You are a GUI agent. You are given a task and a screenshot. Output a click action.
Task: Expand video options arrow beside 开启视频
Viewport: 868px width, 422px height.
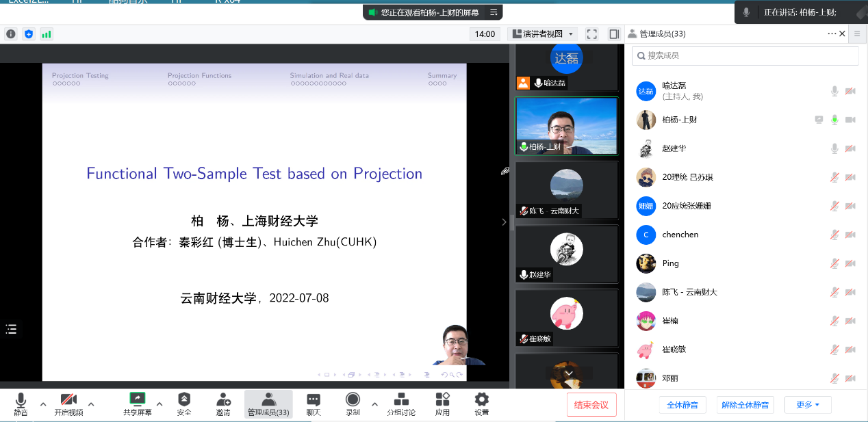(91, 404)
